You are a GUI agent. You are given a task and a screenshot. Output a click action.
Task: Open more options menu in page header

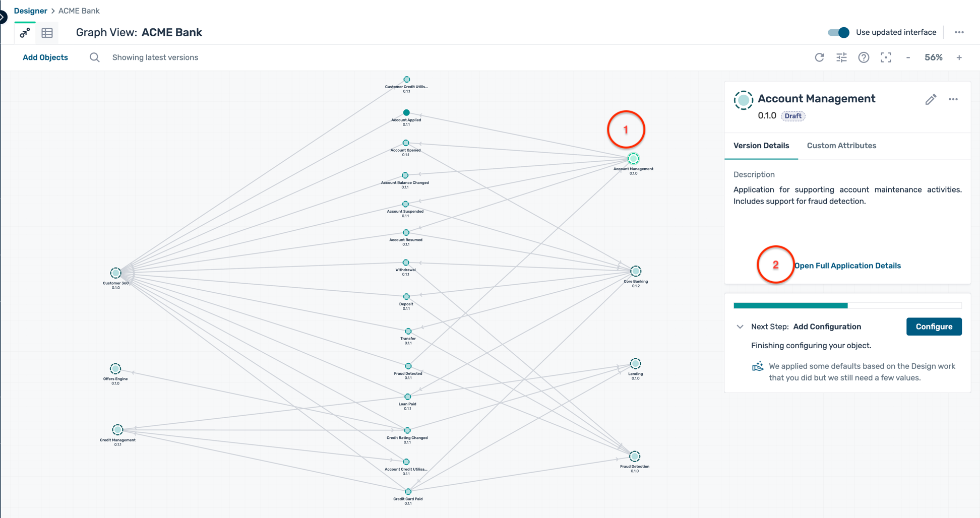click(959, 32)
